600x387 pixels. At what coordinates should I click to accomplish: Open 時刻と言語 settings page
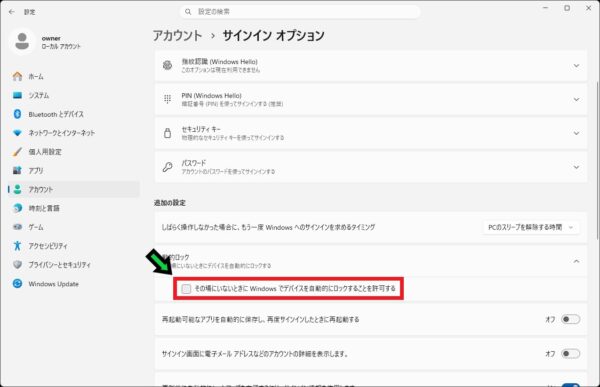(73, 208)
